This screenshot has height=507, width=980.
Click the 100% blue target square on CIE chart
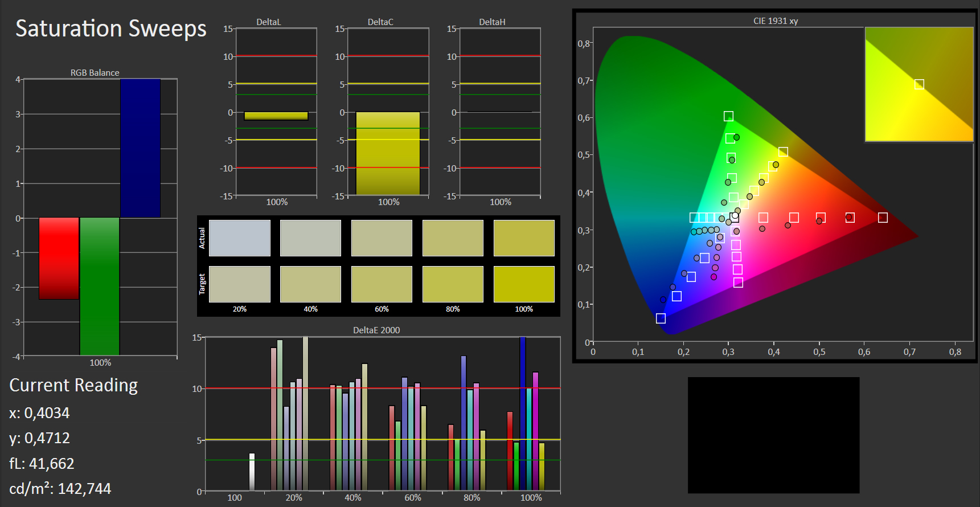pyautogui.click(x=661, y=318)
